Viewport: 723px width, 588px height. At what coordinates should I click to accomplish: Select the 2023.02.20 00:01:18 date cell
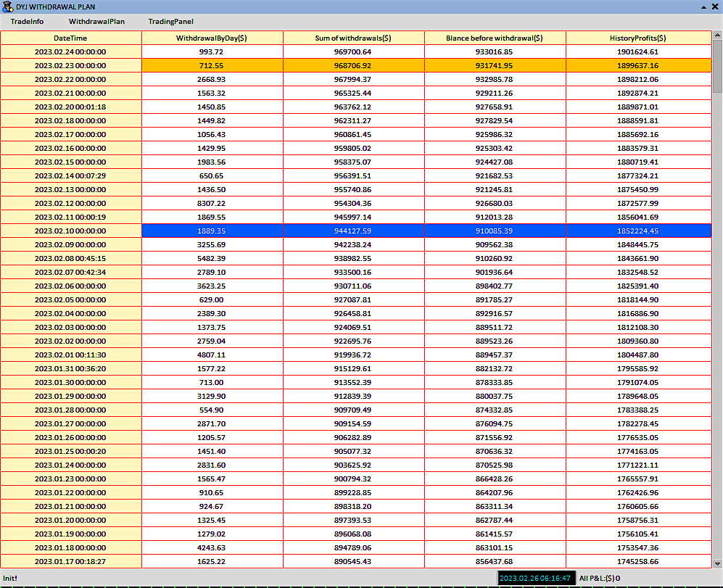[70, 107]
